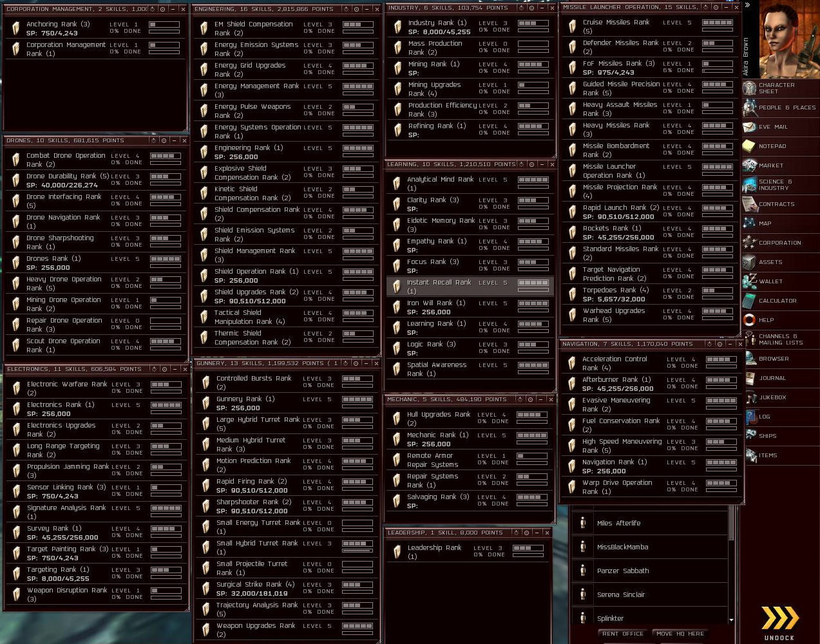Screen dimensions: 820x644
Task: Open EVE Mail
Action: click(x=780, y=127)
